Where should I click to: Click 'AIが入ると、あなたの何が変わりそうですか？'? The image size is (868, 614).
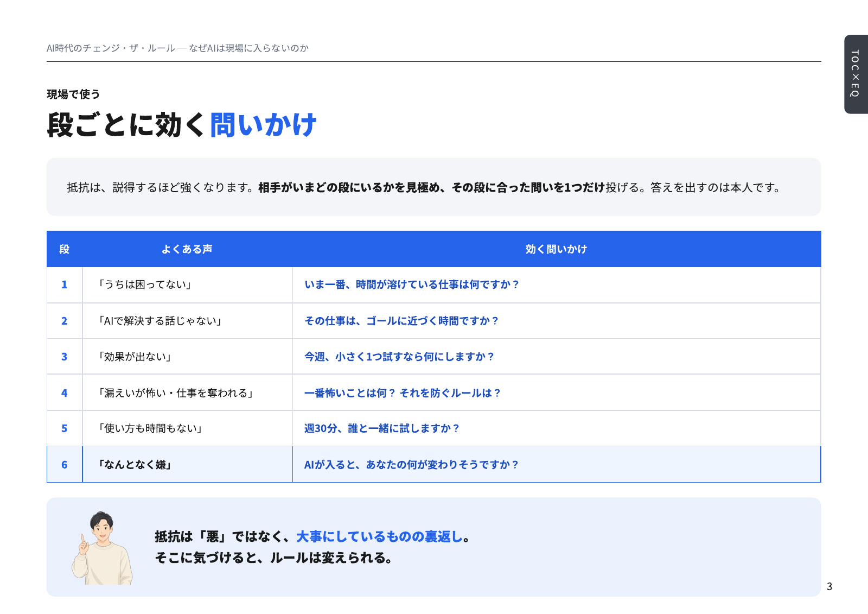411,465
